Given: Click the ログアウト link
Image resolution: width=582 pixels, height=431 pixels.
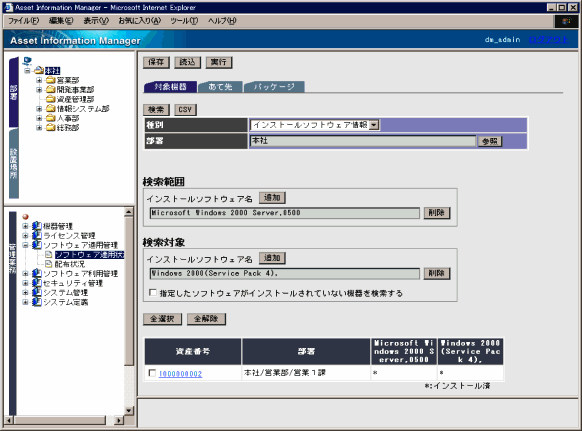Looking at the screenshot, I should point(549,39).
